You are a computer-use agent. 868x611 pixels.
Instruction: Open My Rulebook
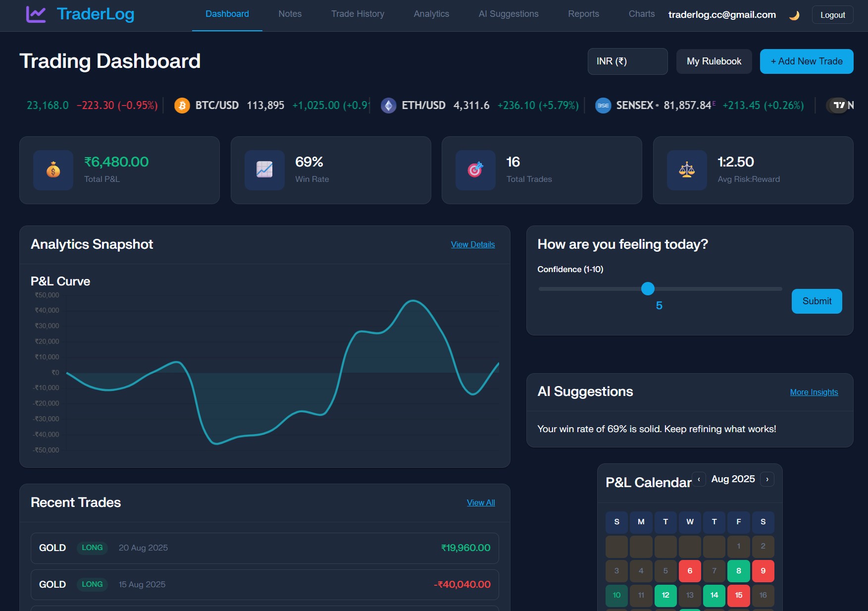pos(714,61)
